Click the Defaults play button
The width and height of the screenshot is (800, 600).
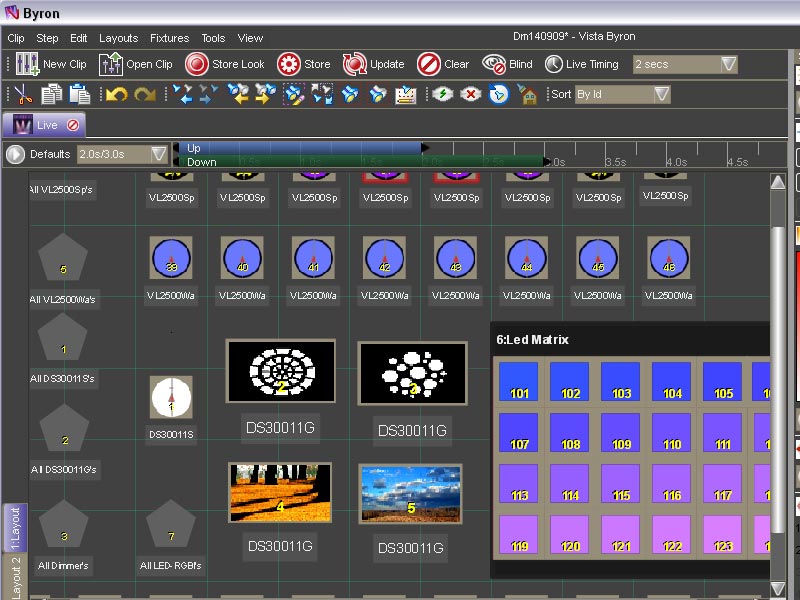click(x=15, y=154)
